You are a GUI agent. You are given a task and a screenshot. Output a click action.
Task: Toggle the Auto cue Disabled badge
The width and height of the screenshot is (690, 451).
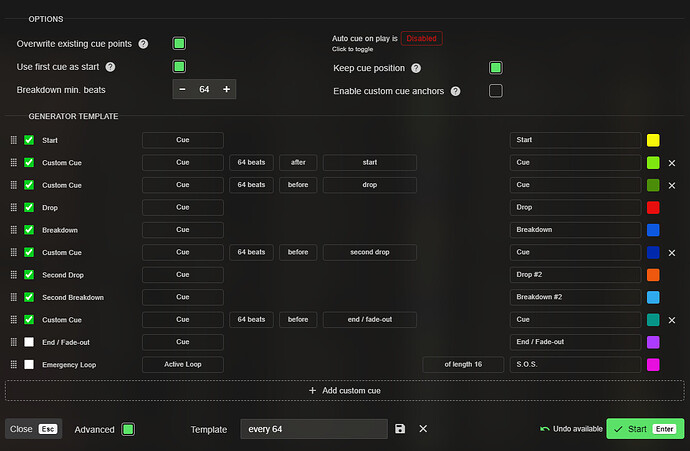pyautogui.click(x=421, y=38)
